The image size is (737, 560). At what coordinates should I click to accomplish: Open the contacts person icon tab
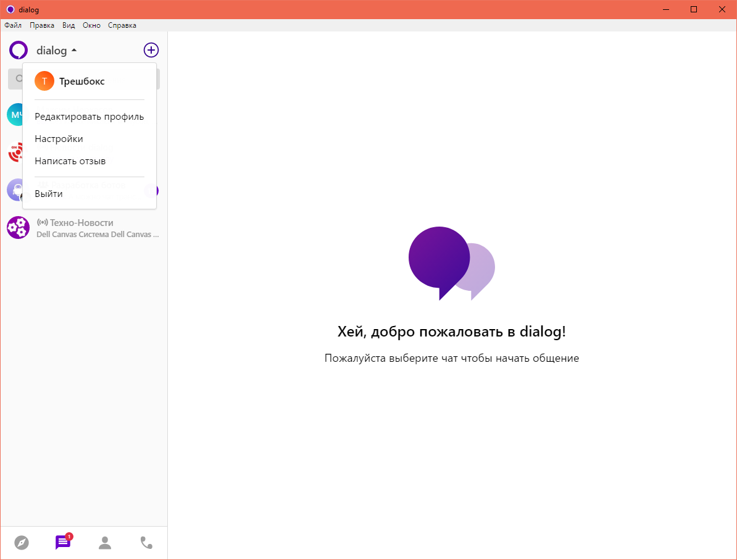click(105, 543)
